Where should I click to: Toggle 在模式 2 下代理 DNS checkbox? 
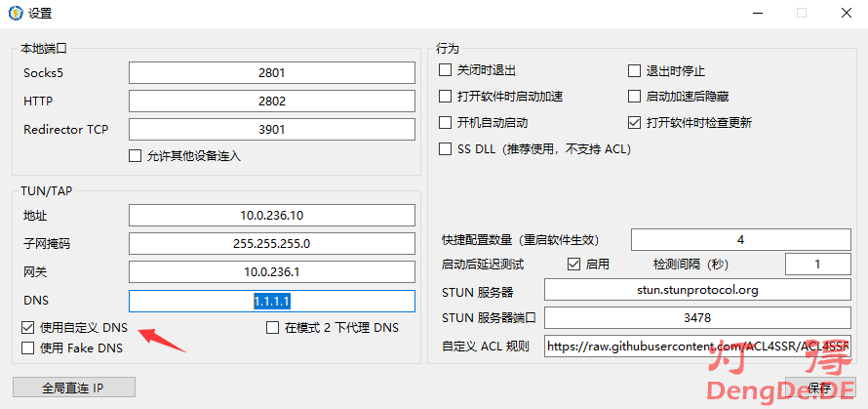(x=273, y=328)
